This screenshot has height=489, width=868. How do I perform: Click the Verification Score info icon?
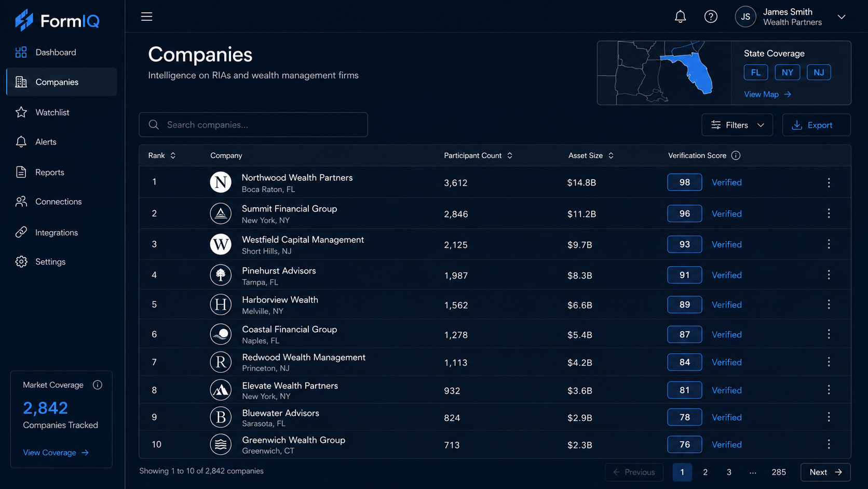(x=736, y=155)
